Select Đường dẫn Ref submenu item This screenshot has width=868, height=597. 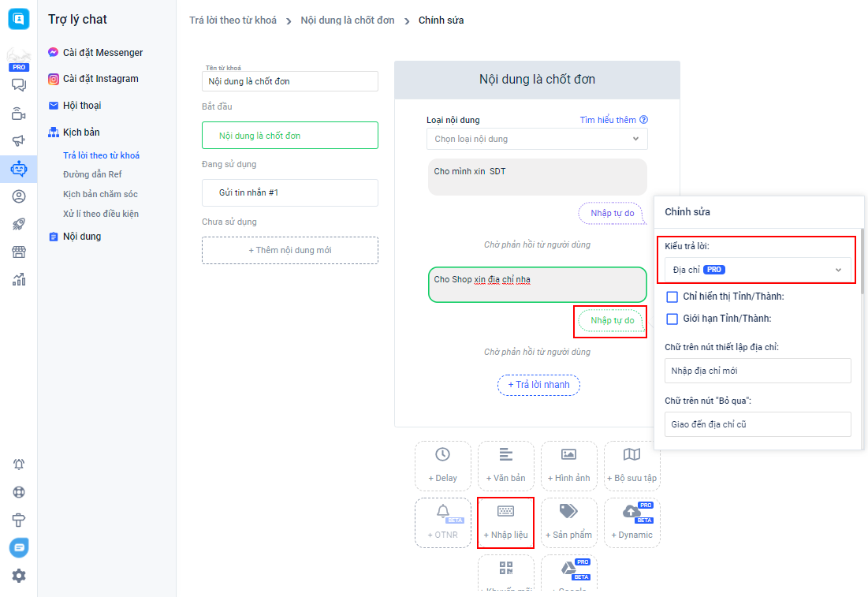(x=92, y=174)
